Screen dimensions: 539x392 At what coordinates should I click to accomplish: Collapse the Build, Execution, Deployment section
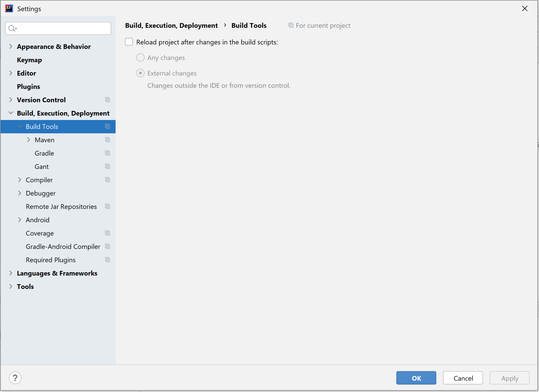pyautogui.click(x=10, y=113)
